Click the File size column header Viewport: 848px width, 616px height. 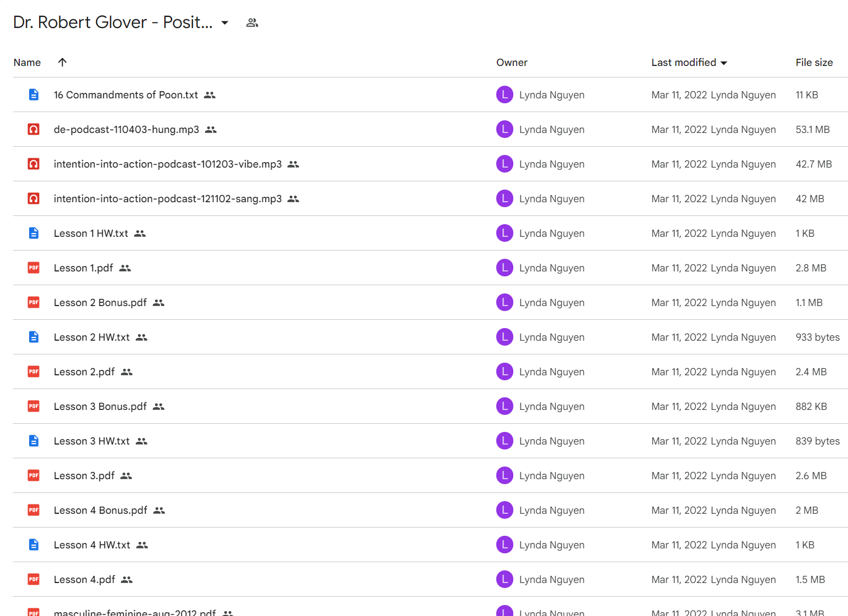point(814,63)
